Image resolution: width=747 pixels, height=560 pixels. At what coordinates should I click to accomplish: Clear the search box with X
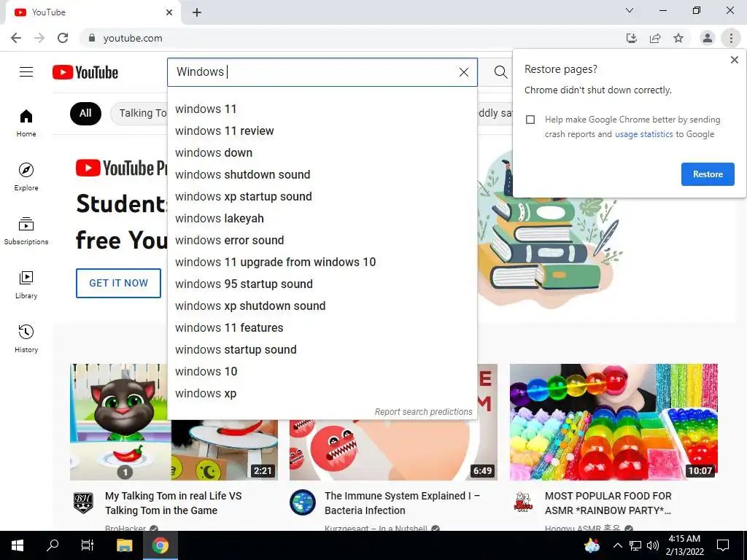click(463, 72)
